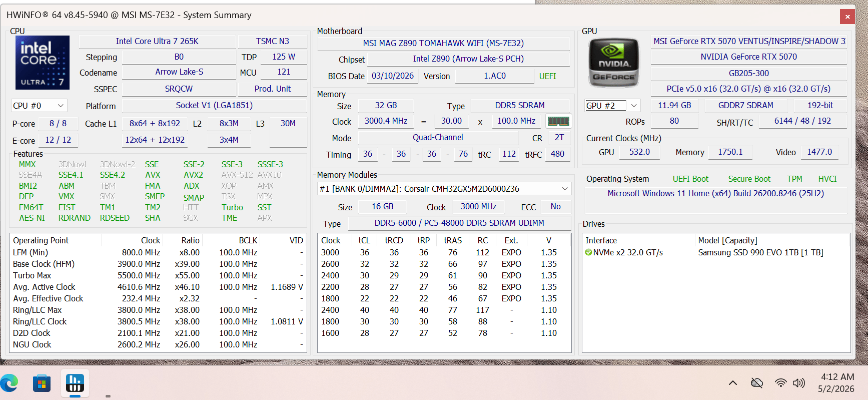
Task: Click the HWiNFO taskbar icon
Action: click(75, 383)
